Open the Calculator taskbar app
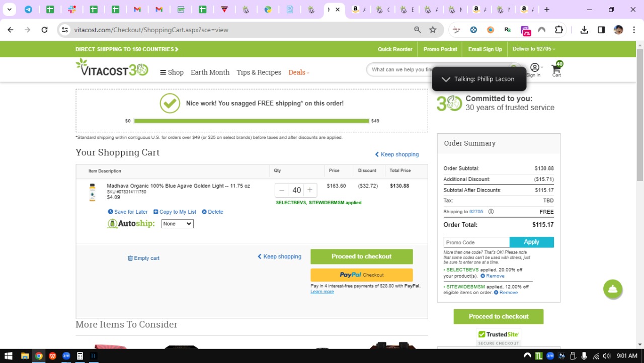The height and width of the screenshot is (363, 644). [79, 356]
